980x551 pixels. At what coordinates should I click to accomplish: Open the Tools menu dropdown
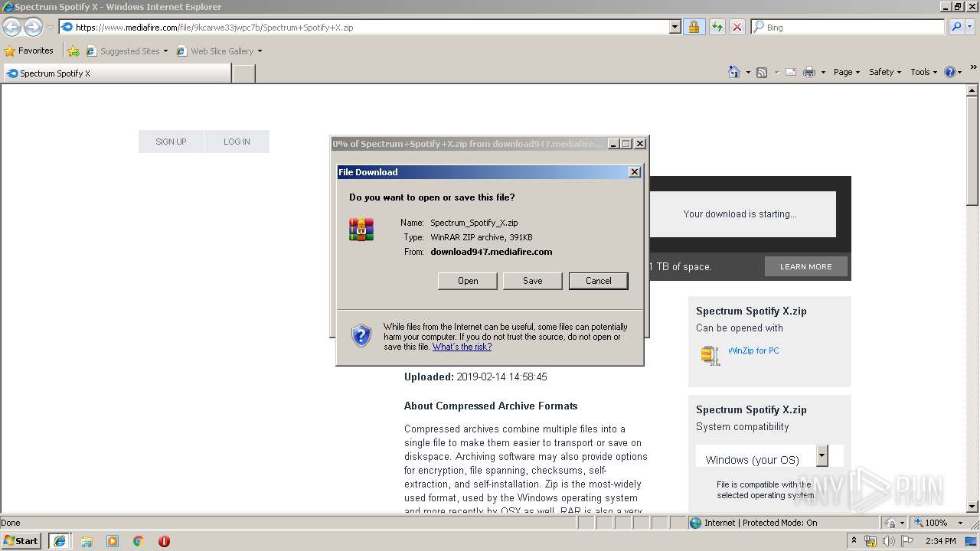pos(923,72)
